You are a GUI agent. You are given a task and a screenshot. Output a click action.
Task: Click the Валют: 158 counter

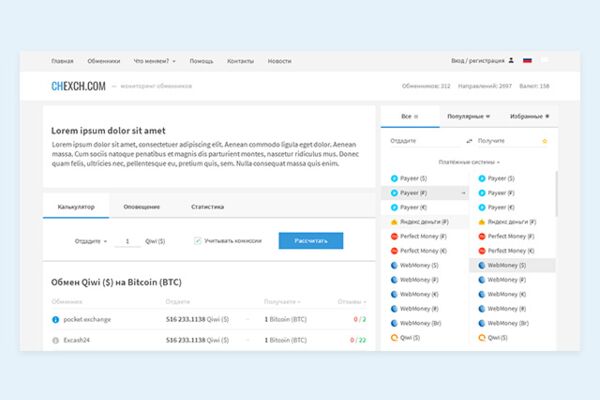(534, 86)
